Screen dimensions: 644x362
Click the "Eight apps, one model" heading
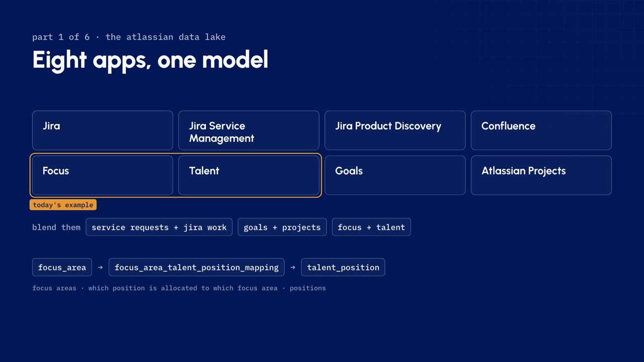(150, 60)
